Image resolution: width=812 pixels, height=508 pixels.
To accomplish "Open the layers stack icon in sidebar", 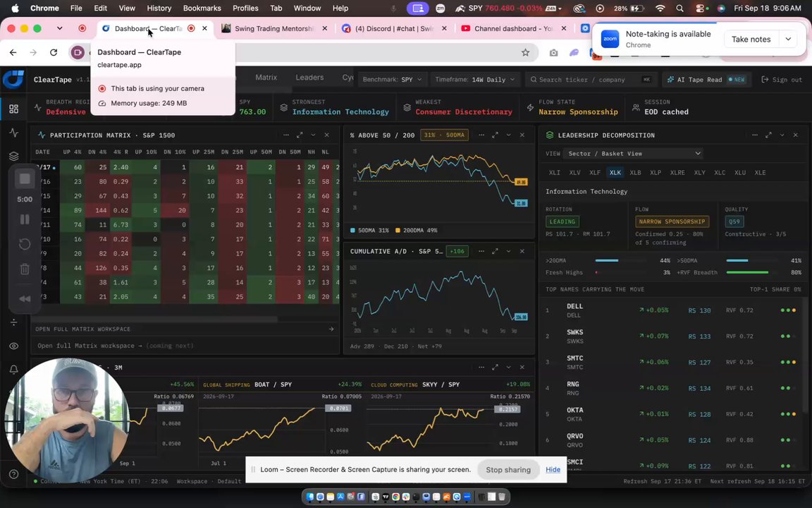I will [x=14, y=156].
